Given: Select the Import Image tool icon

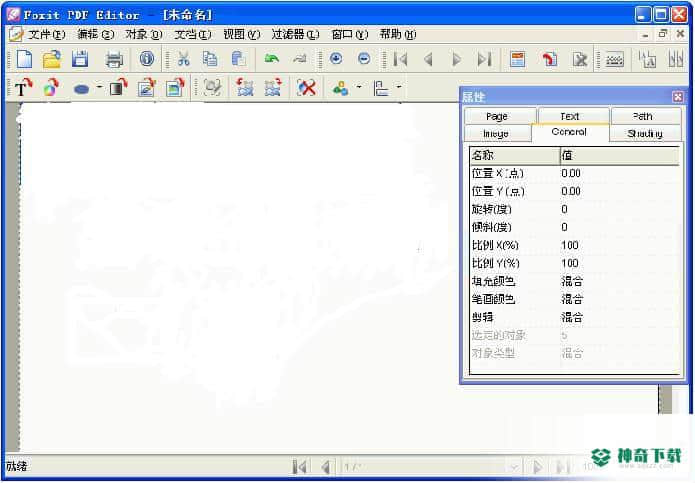Looking at the screenshot, I should (x=175, y=87).
